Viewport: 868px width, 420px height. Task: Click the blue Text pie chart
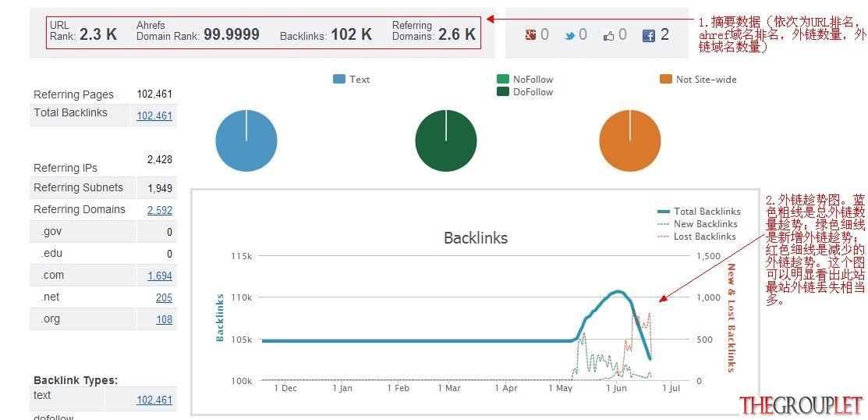(246, 141)
